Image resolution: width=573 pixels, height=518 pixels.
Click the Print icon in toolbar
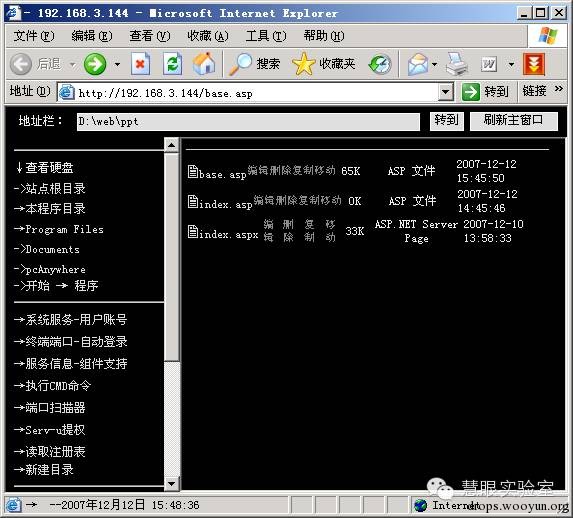click(x=456, y=64)
